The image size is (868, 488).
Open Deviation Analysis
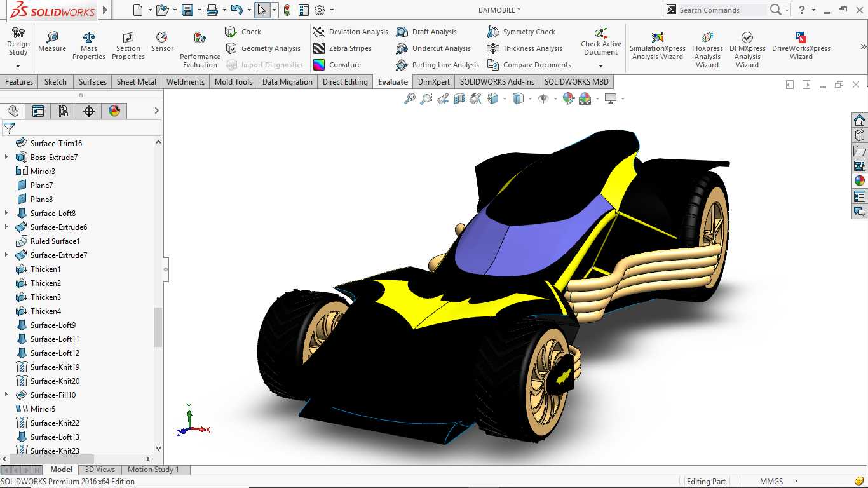(x=351, y=32)
